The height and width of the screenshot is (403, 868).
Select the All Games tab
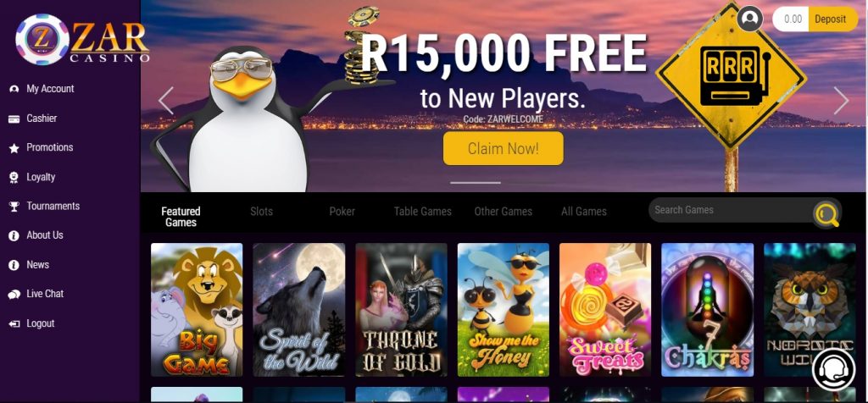tap(583, 211)
